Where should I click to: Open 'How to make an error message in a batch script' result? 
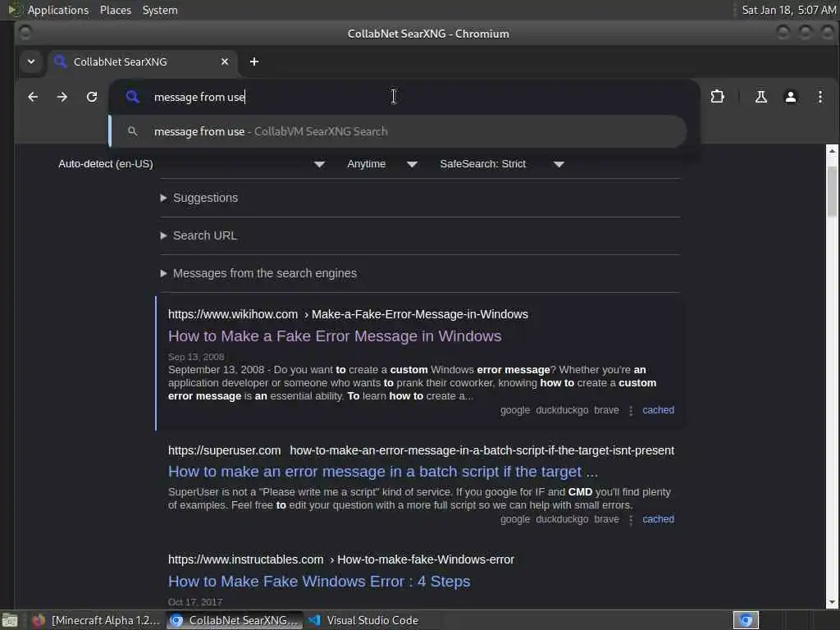click(x=383, y=472)
